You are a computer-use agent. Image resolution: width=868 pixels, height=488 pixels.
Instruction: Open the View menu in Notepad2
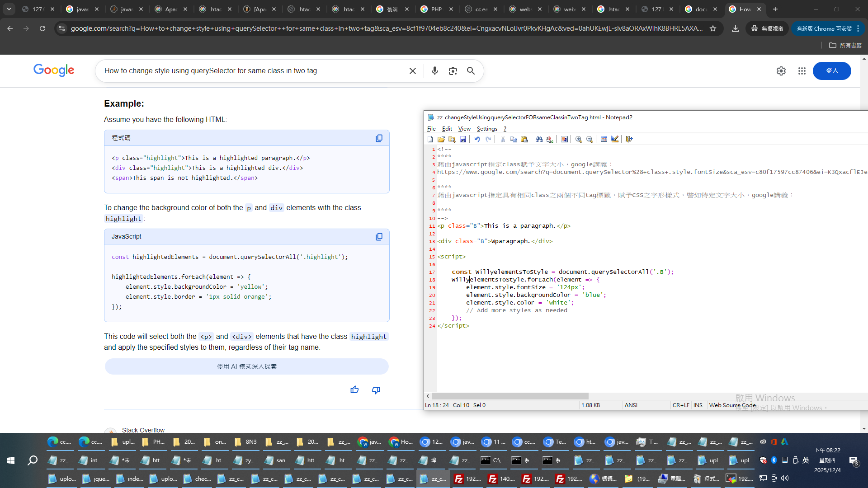pos(464,129)
